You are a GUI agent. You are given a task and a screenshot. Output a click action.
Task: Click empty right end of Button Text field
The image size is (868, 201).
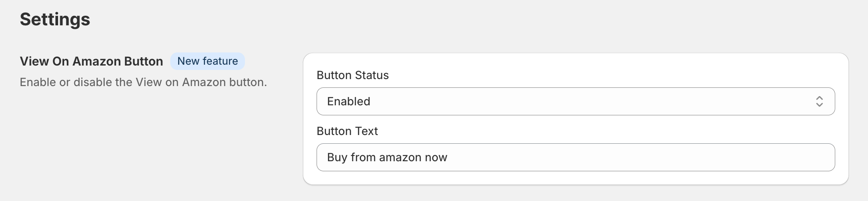(786, 157)
